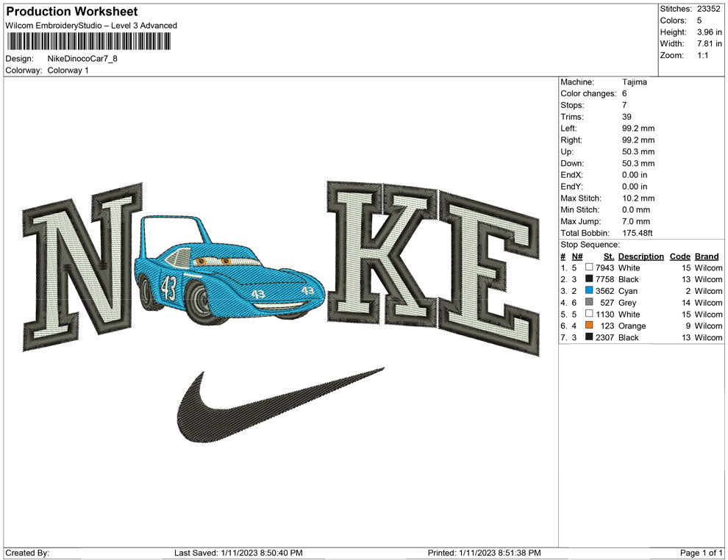Click the Up: label
The height and width of the screenshot is (560, 728).
[x=566, y=151]
